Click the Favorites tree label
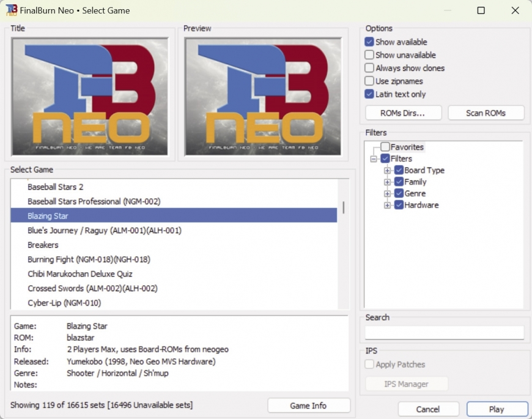The image size is (532, 419). click(407, 147)
